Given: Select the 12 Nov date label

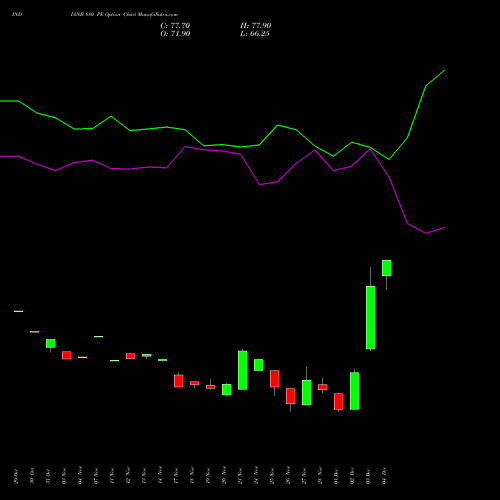Looking at the screenshot, I should click(128, 475).
